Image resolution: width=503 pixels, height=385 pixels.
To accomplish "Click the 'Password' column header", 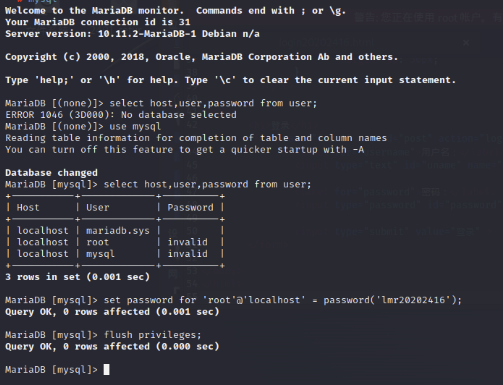I will (x=190, y=207).
